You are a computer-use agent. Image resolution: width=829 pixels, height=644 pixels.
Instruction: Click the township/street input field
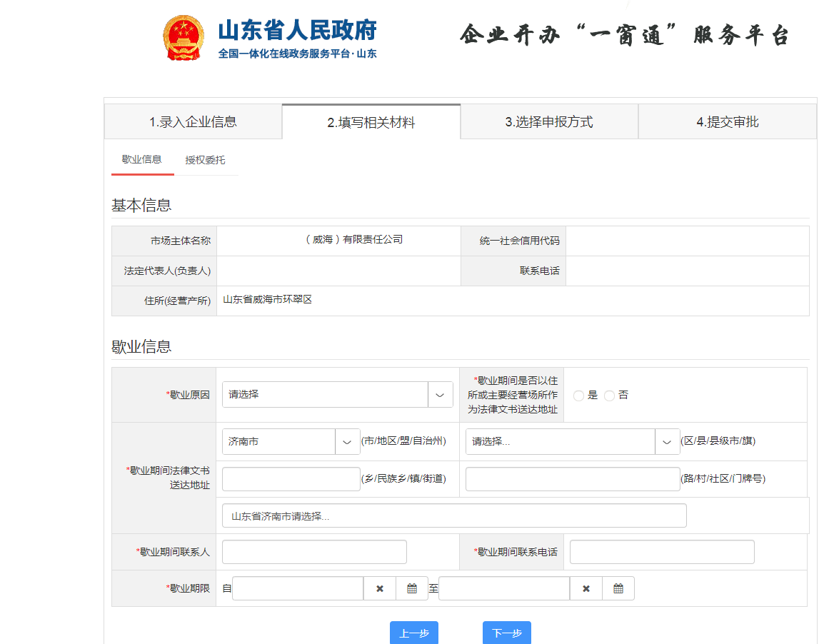pyautogui.click(x=291, y=479)
